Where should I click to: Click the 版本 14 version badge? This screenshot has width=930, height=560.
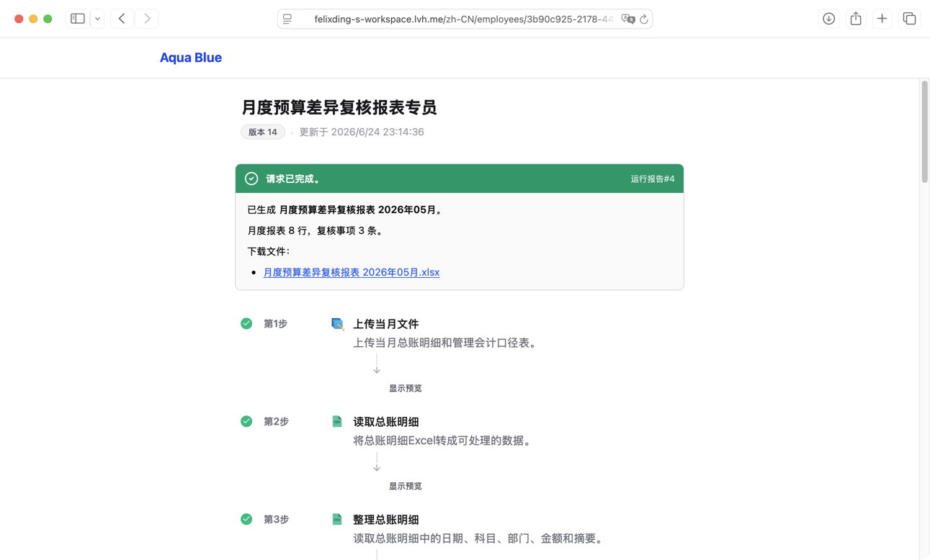(x=263, y=132)
